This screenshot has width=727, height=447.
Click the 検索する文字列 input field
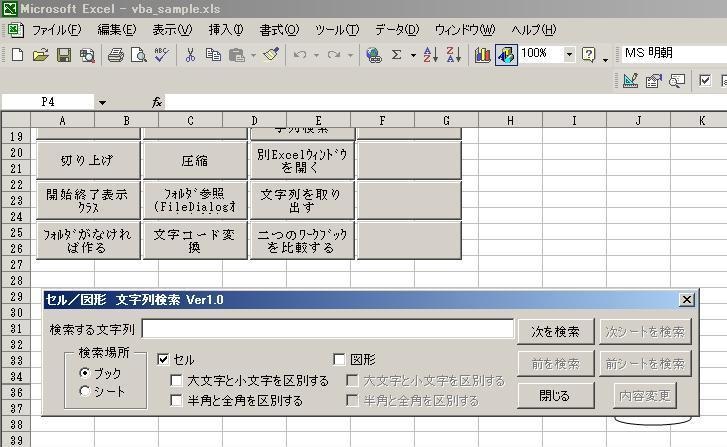pos(328,329)
